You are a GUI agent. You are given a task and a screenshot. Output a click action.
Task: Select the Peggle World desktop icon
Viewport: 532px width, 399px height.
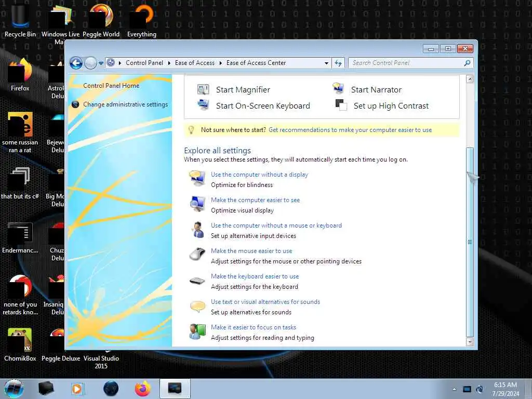click(101, 19)
